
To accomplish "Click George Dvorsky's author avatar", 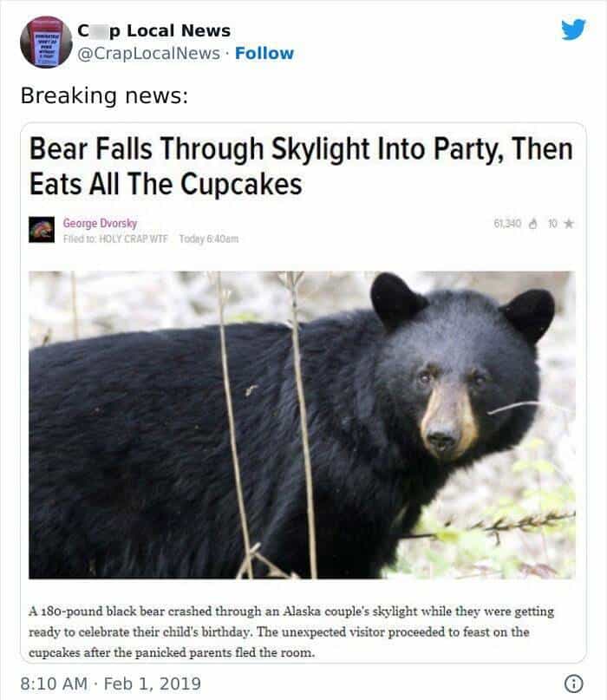I will tap(42, 230).
